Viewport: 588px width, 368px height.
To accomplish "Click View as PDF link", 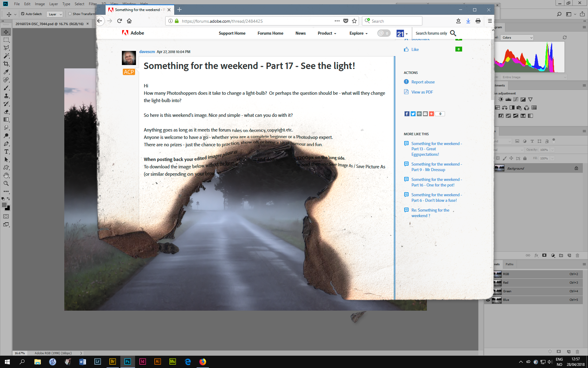I will point(422,92).
